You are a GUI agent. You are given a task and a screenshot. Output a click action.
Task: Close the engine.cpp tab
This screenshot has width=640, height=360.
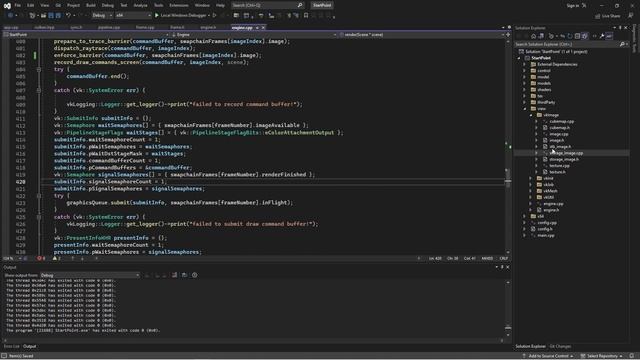click(263, 28)
